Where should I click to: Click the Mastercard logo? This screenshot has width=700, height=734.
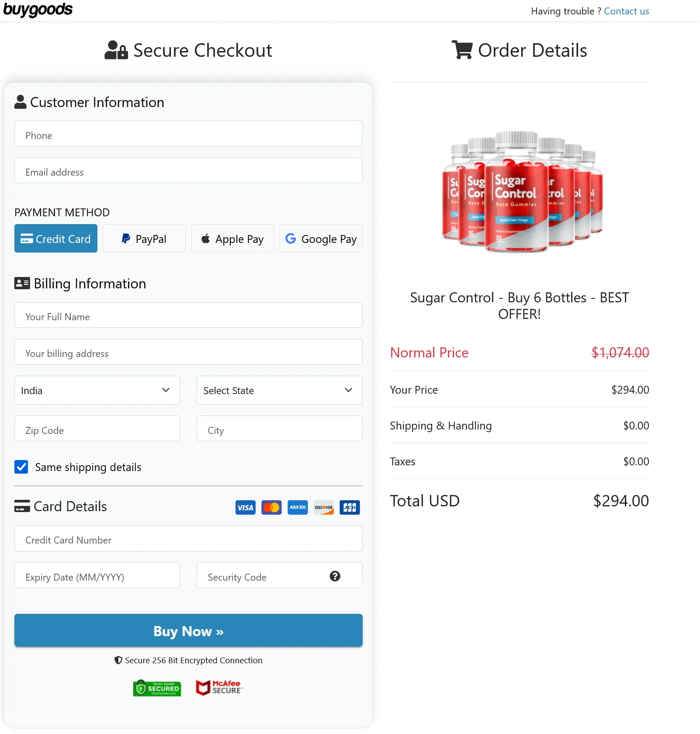point(272,507)
